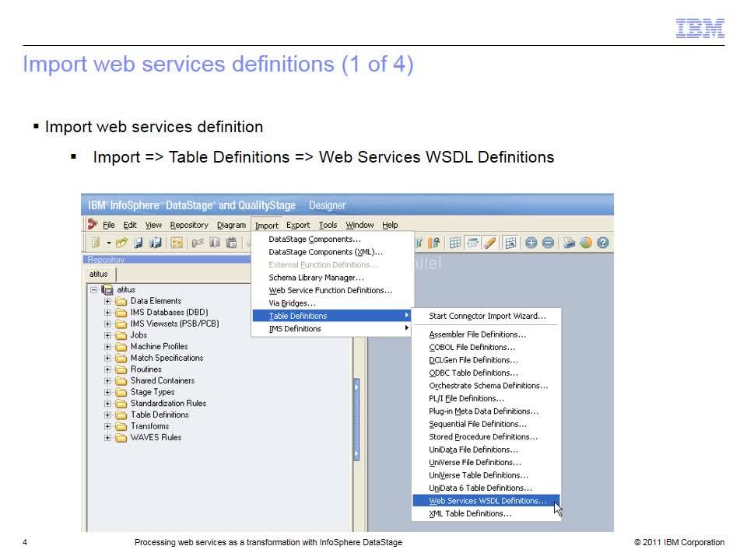Image resolution: width=747 pixels, height=560 pixels.
Task: Expand the Data Elements folder
Action: click(x=107, y=302)
